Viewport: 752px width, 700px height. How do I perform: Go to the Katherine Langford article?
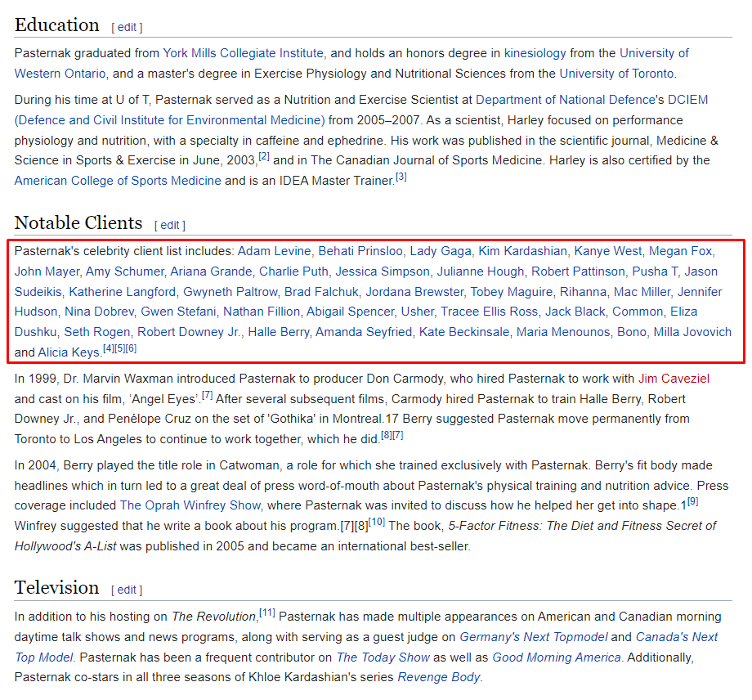coord(123,292)
